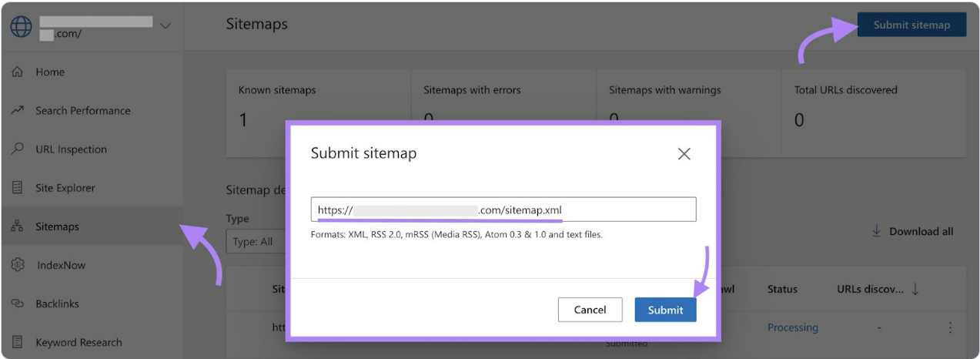The image size is (980, 359).
Task: Click the Home house icon
Action: click(x=17, y=72)
